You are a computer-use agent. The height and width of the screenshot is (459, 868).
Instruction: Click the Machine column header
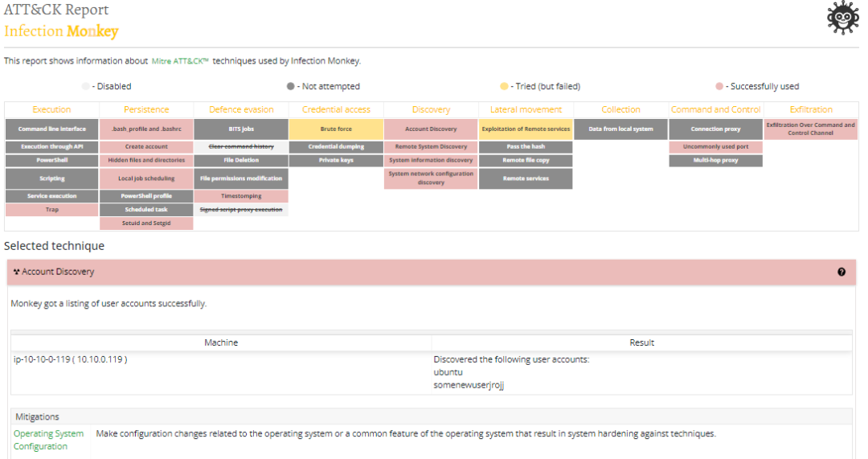pyautogui.click(x=221, y=342)
